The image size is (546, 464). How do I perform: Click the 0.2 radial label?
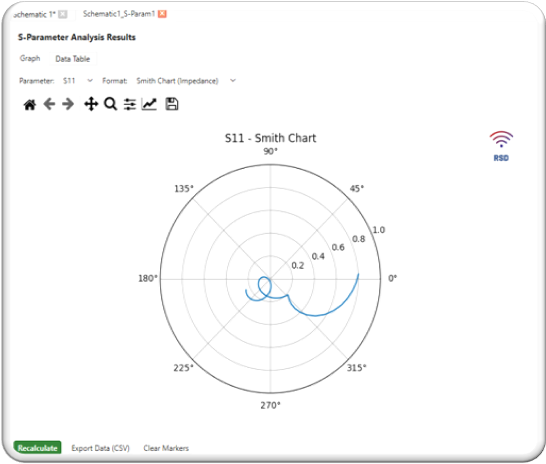[297, 266]
